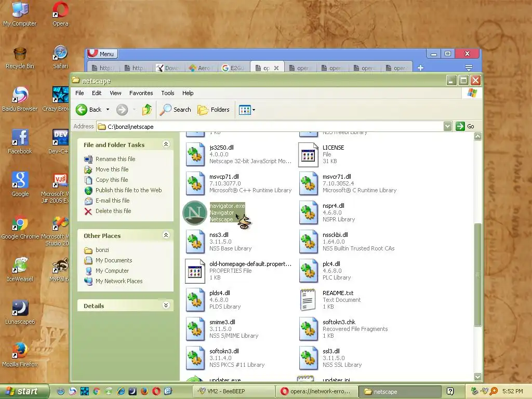This screenshot has height=399, width=532.
Task: Open My Documents in Other Places
Action: [x=114, y=260]
